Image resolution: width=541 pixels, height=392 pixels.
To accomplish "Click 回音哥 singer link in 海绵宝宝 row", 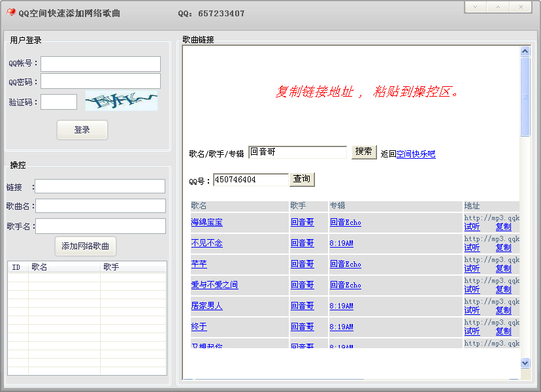I will point(303,222).
